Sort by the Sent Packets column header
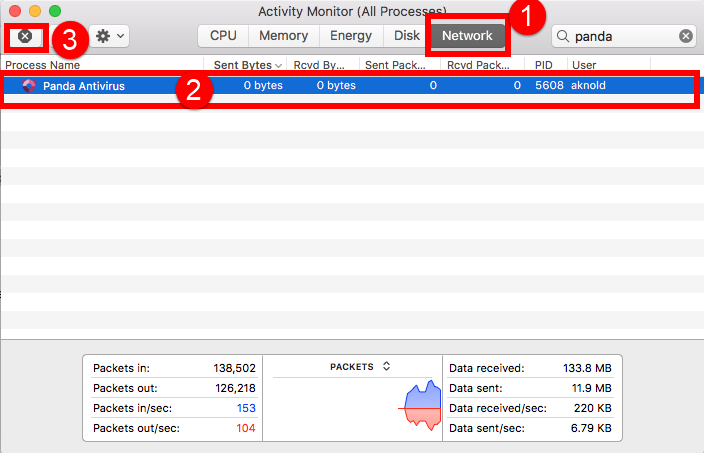This screenshot has width=704, height=453. click(x=400, y=65)
